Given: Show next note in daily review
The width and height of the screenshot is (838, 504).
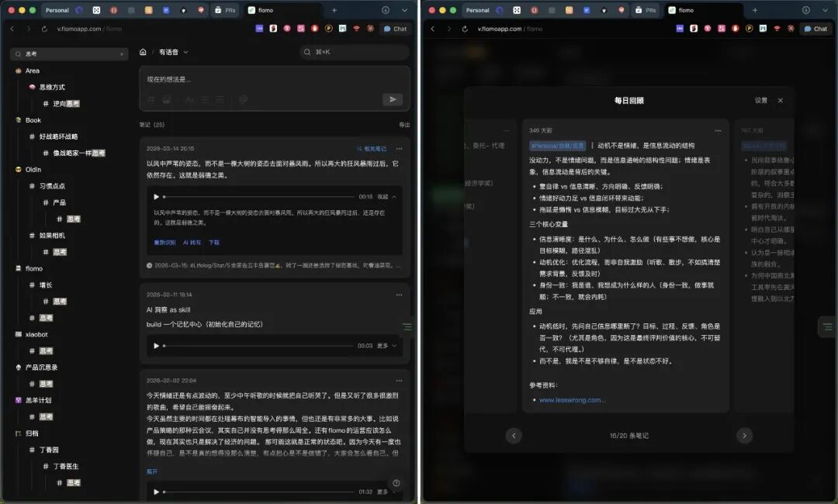Looking at the screenshot, I should pos(744,436).
